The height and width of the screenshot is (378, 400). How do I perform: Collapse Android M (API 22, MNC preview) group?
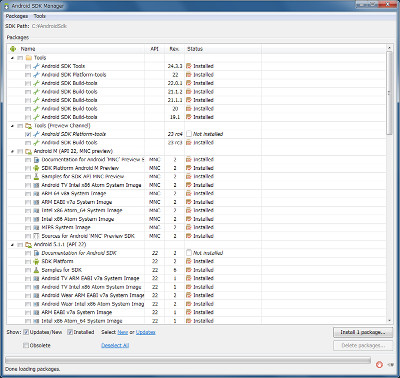tap(13, 152)
